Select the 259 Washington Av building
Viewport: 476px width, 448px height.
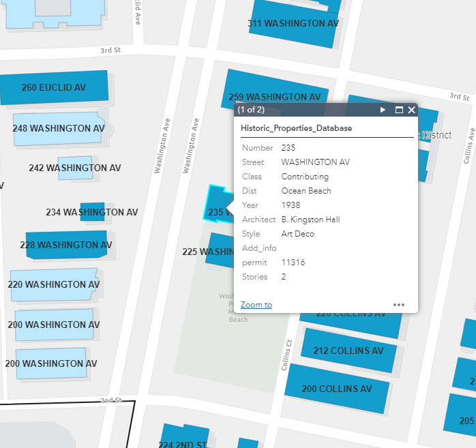[273, 92]
